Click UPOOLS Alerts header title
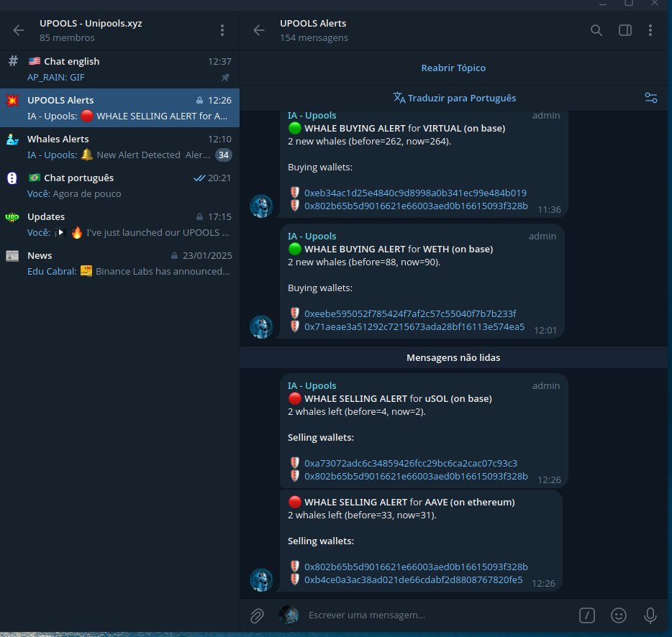 (313, 23)
